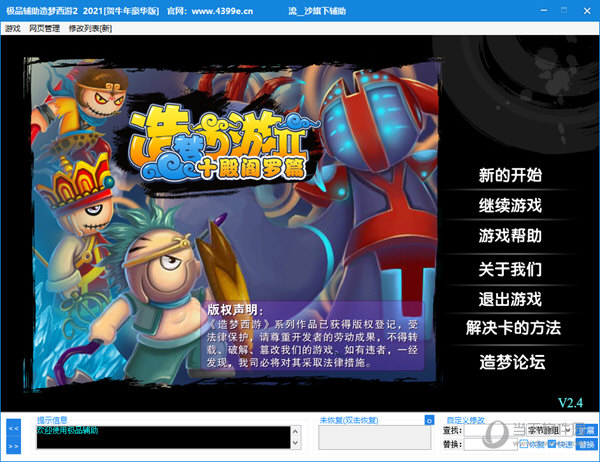This screenshot has height=462, width=600.
Task: Open the 游戏 menu
Action: 12,28
